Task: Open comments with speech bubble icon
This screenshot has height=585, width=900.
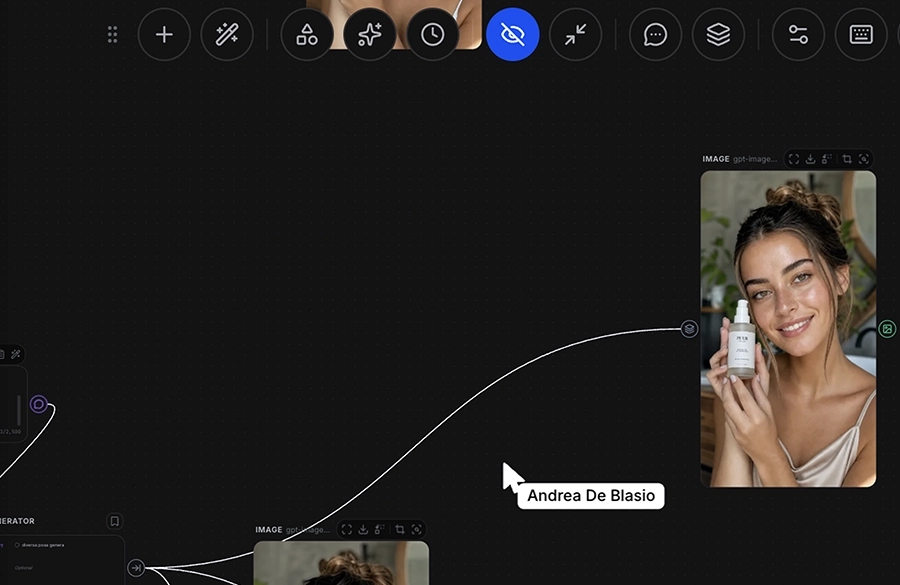Action: pyautogui.click(x=655, y=34)
